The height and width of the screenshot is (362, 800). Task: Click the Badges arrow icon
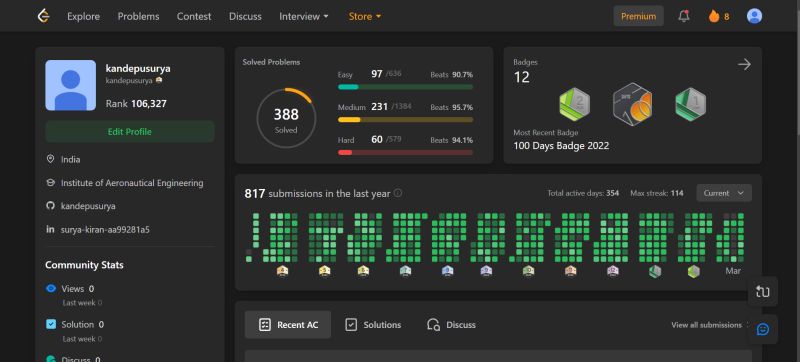click(744, 64)
